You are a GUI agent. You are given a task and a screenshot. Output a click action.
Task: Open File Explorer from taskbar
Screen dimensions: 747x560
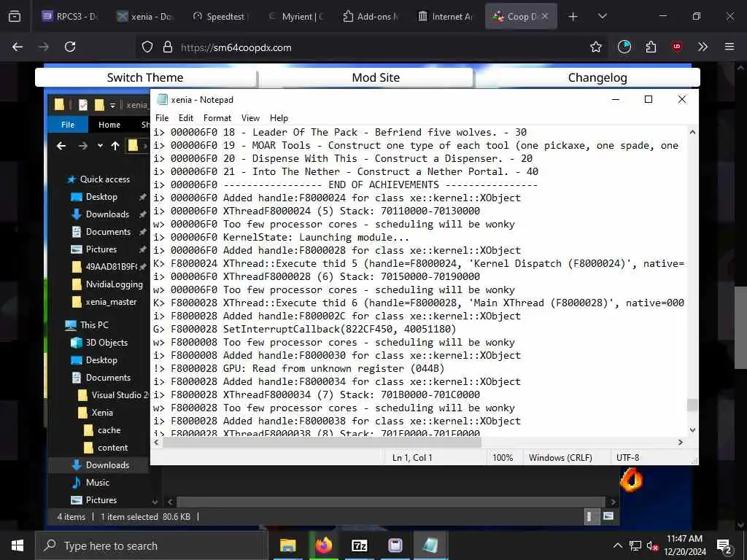pos(287,545)
